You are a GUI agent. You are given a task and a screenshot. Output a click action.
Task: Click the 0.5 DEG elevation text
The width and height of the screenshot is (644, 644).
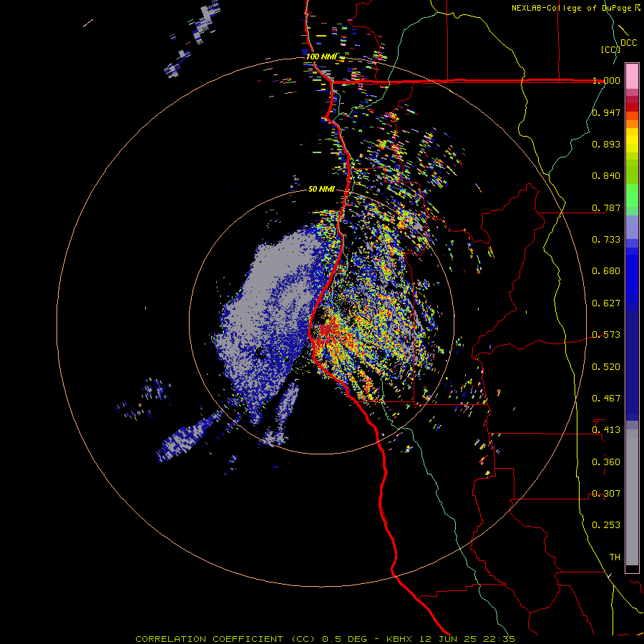click(x=344, y=639)
